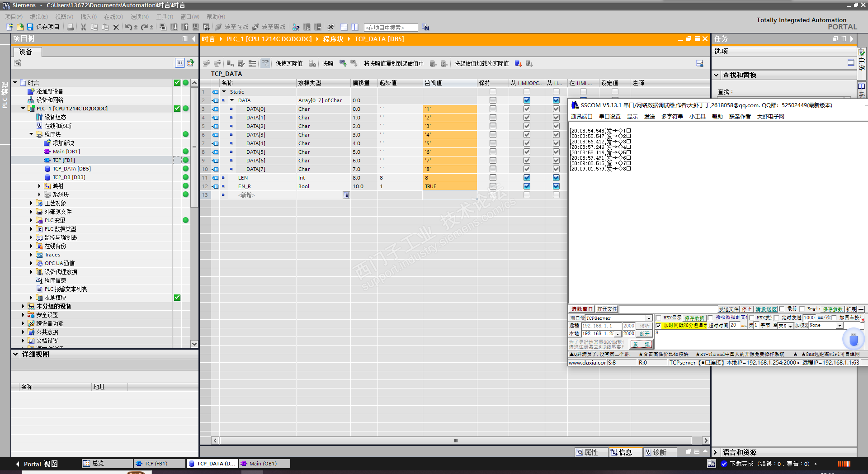
Task: Click the Print icon in the toolbar
Action: pos(71,27)
